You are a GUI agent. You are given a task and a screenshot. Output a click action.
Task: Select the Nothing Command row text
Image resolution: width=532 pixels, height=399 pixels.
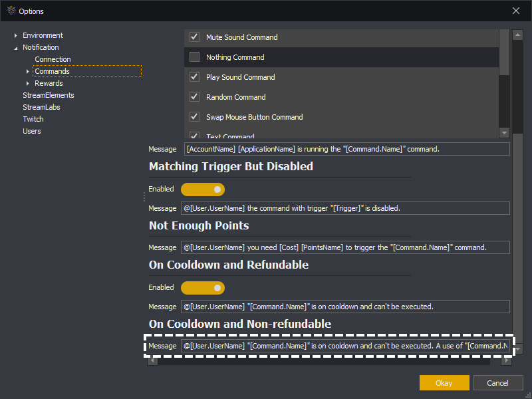coord(235,57)
